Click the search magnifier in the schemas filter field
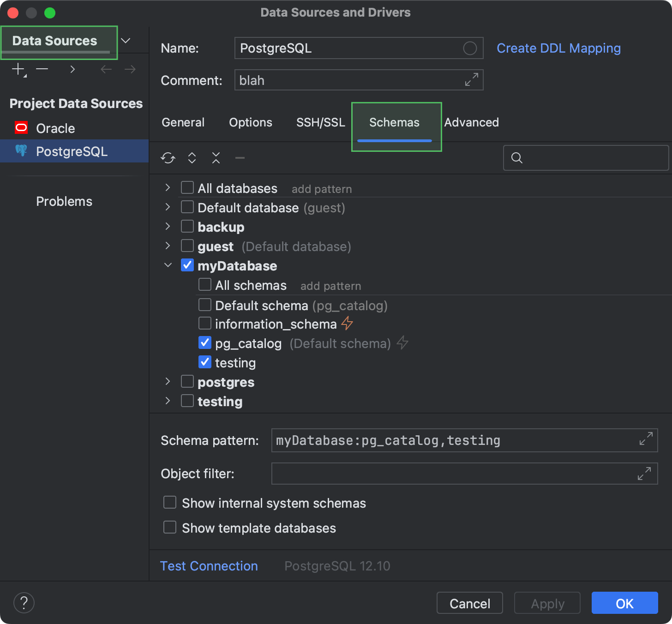 (x=516, y=158)
